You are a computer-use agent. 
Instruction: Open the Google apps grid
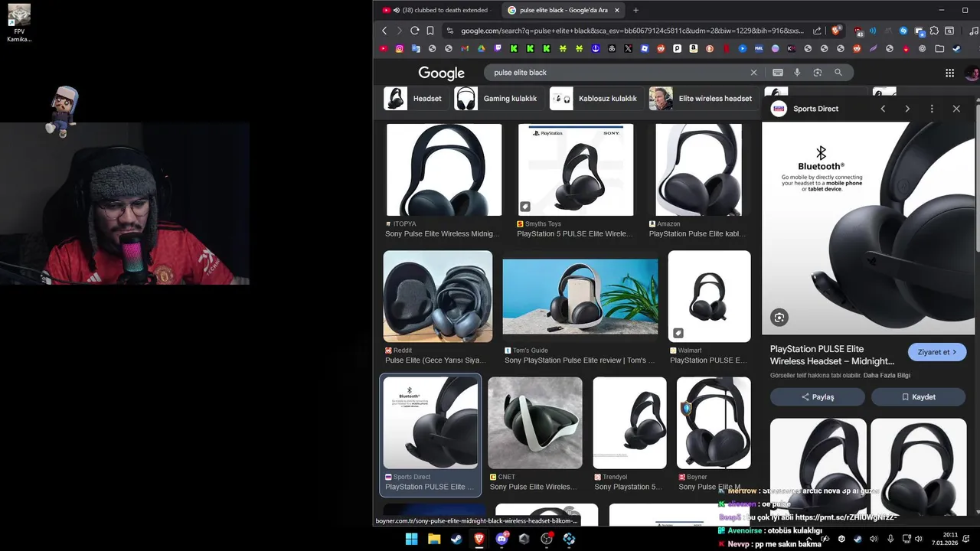click(949, 73)
